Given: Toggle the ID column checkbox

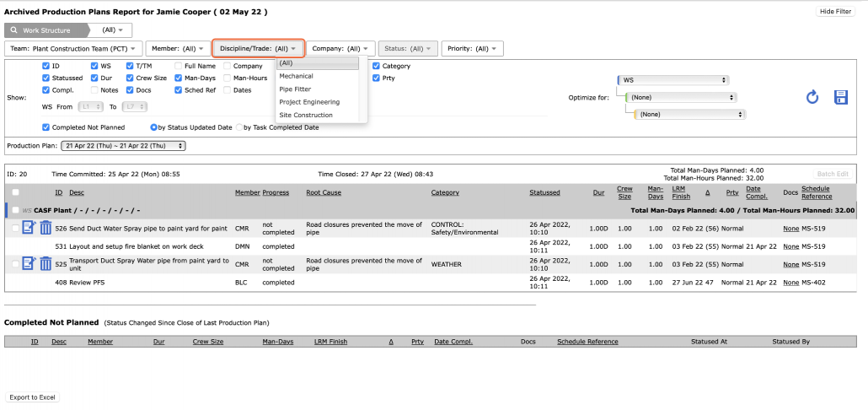Looking at the screenshot, I should coord(46,66).
